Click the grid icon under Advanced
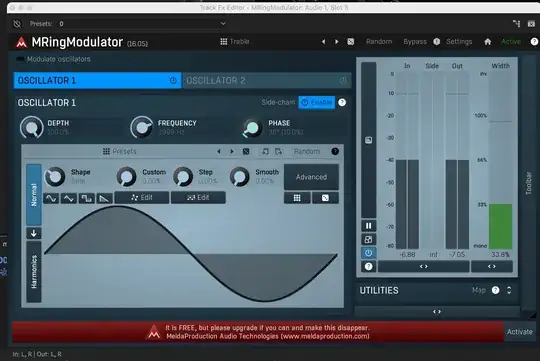Image resolution: width=540 pixels, height=361 pixels. pos(297,198)
